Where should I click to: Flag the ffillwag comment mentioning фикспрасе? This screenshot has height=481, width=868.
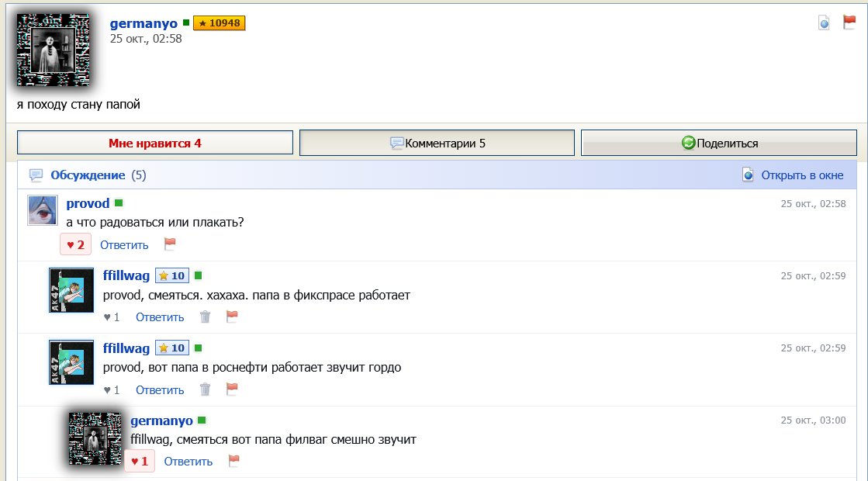click(232, 317)
